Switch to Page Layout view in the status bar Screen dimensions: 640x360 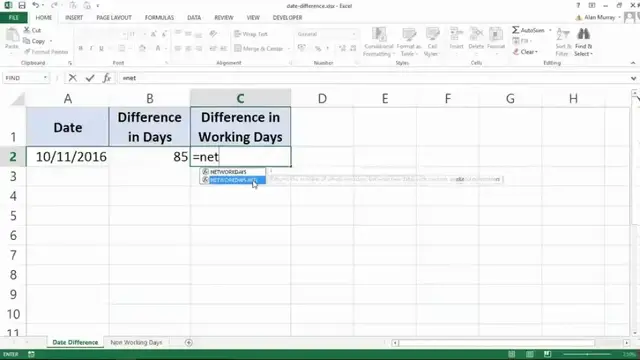(x=530, y=354)
